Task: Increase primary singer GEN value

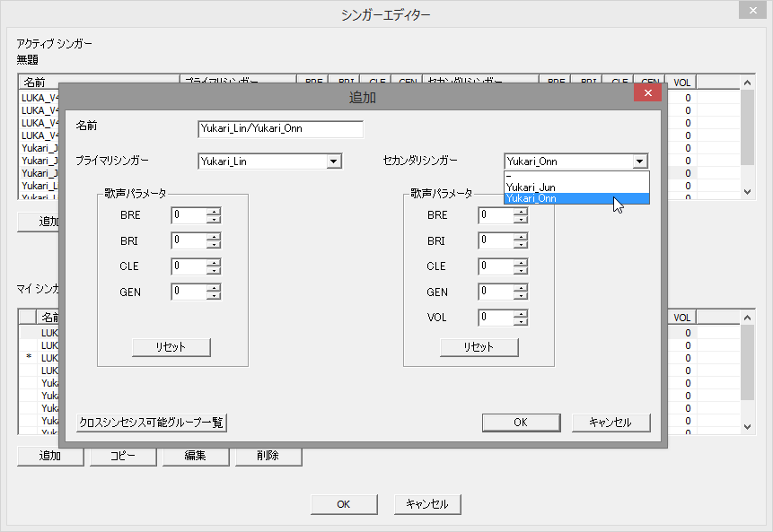Action: click(x=214, y=288)
